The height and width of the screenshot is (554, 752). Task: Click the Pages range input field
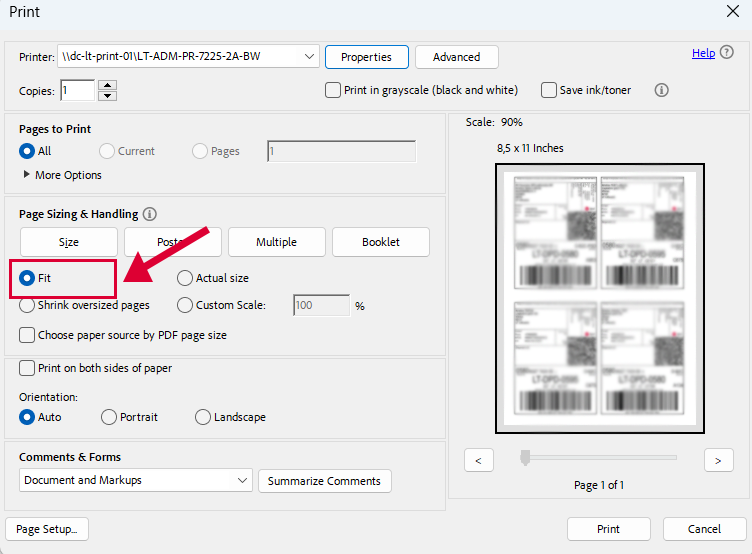tap(341, 151)
